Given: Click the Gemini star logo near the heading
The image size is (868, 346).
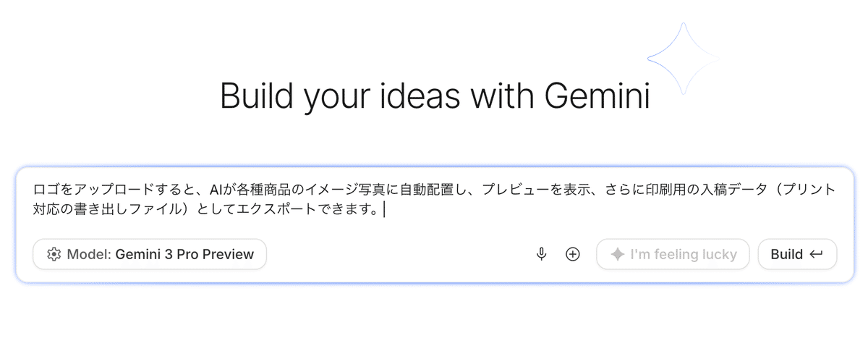Looking at the screenshot, I should tap(683, 59).
